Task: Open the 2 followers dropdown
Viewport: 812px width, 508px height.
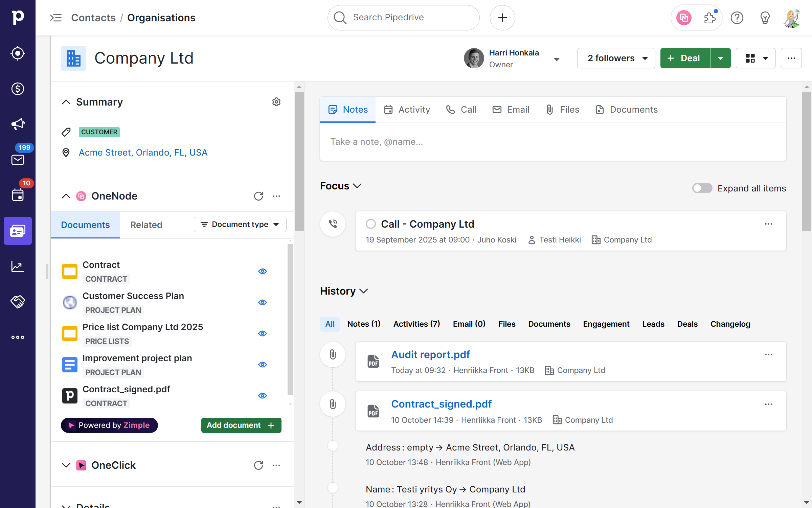Action: click(x=616, y=58)
